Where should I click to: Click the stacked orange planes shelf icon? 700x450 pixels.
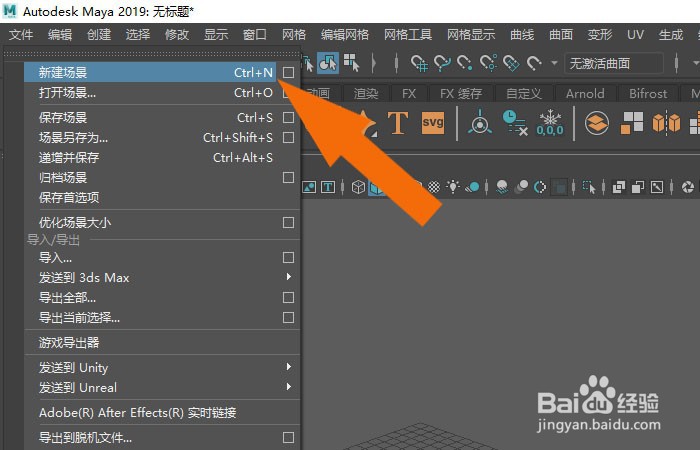(597, 123)
